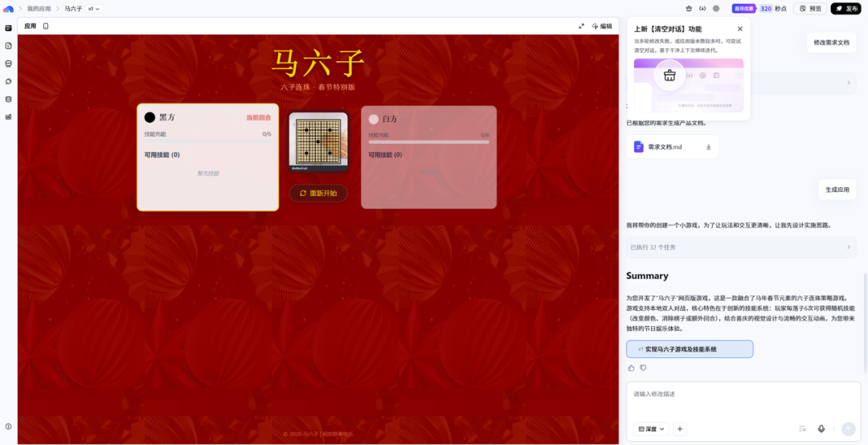
Task: Open the 深度 mode dropdown
Action: tap(652, 429)
